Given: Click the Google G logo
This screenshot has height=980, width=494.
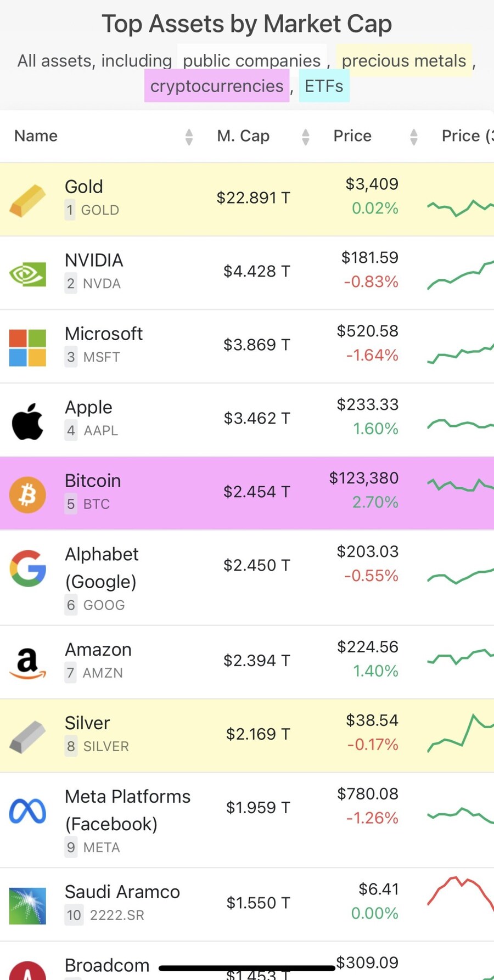Looking at the screenshot, I should [x=27, y=568].
